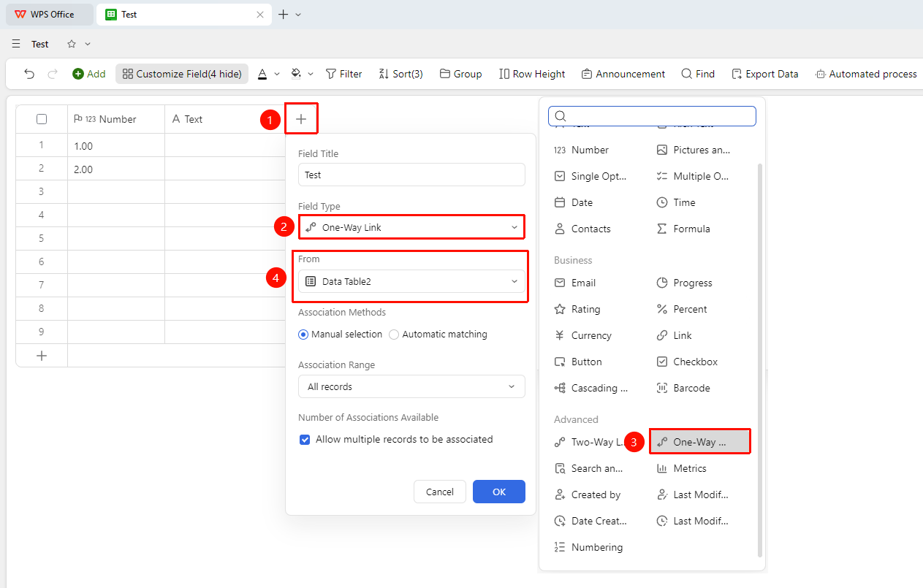Select the Barcode field type

click(x=683, y=388)
